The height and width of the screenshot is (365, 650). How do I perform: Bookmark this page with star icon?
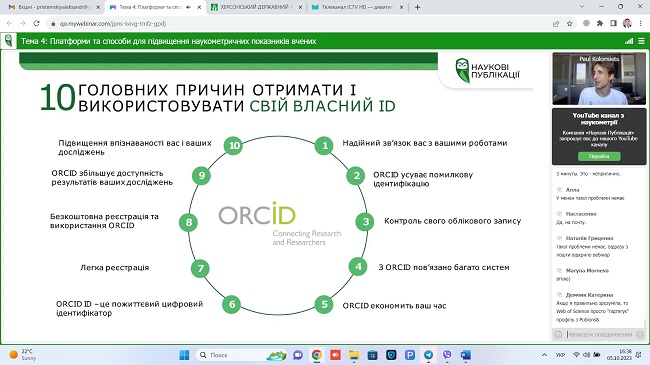pyautogui.click(x=570, y=24)
